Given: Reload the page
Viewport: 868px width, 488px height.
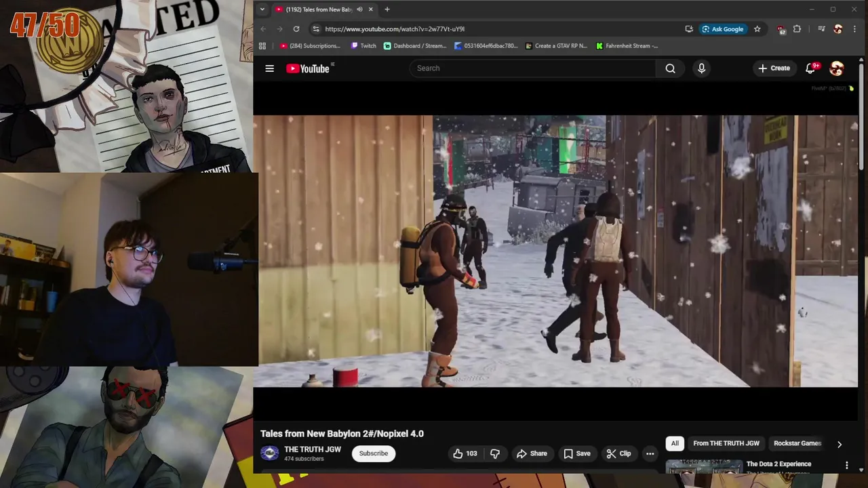Looking at the screenshot, I should point(296,29).
